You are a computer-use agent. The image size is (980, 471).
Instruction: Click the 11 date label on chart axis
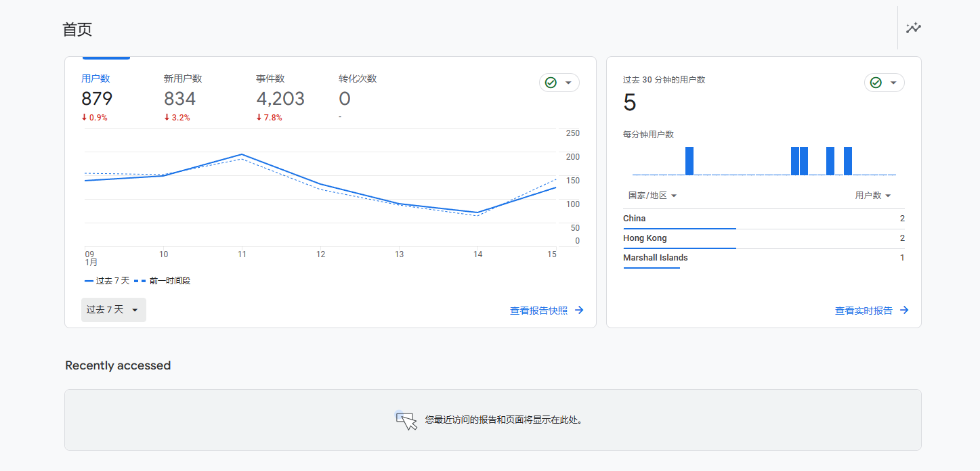click(x=242, y=254)
